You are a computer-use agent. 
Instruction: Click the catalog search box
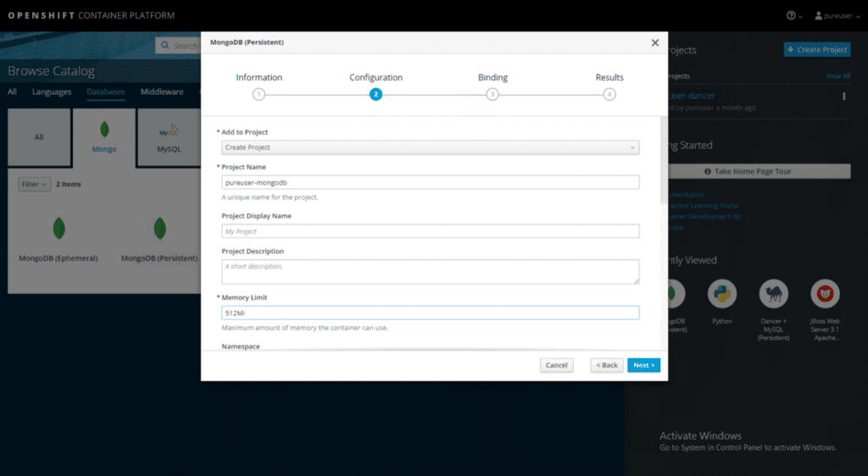pyautogui.click(x=178, y=46)
